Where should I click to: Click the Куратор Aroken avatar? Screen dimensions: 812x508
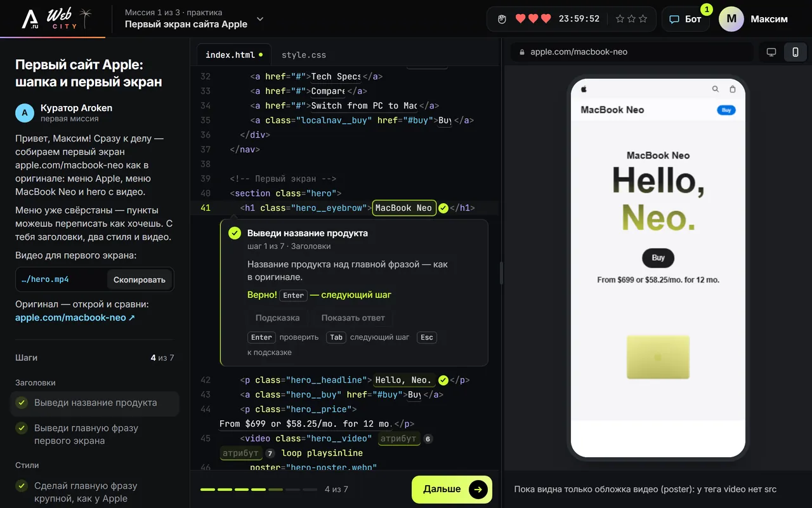pos(24,113)
